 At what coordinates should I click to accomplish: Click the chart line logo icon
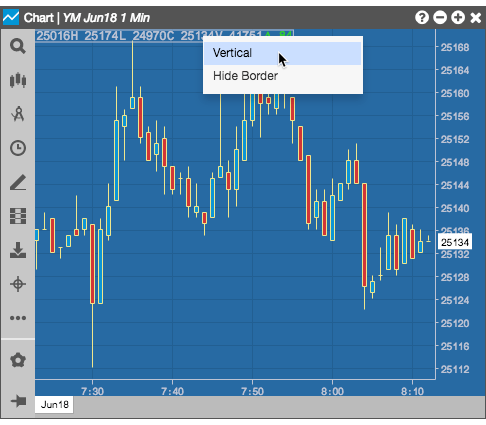point(11,17)
